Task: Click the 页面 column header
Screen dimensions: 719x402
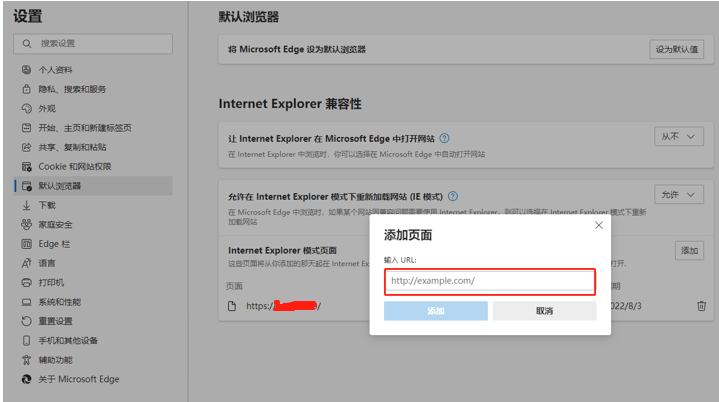Action: coord(234,286)
